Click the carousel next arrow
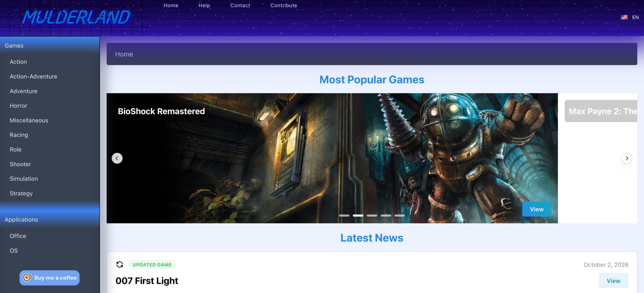 (627, 158)
